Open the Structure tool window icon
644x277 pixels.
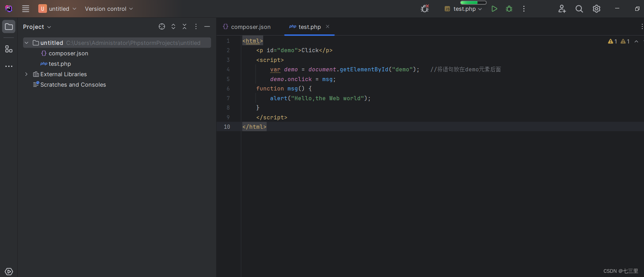coord(9,49)
